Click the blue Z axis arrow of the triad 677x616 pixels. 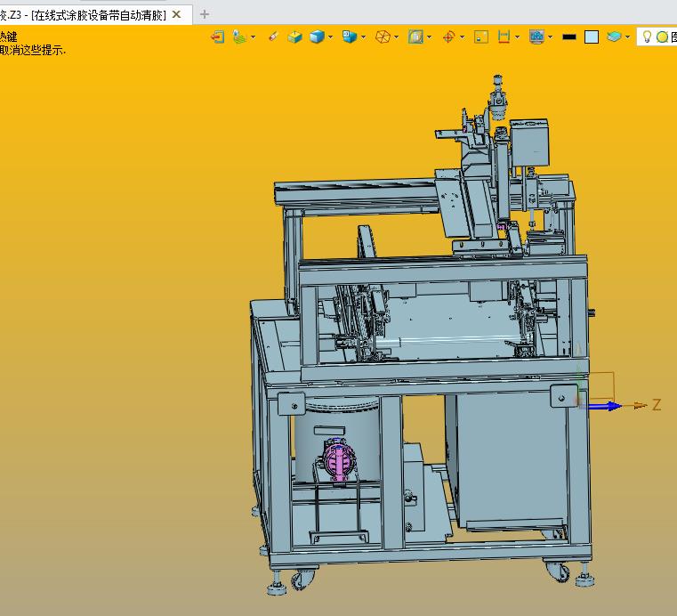(604, 406)
